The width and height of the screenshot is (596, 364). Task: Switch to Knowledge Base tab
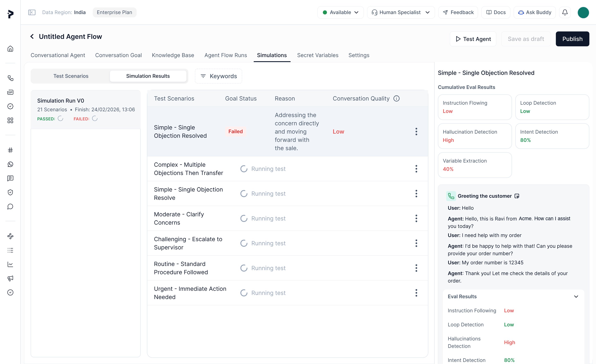tap(173, 55)
